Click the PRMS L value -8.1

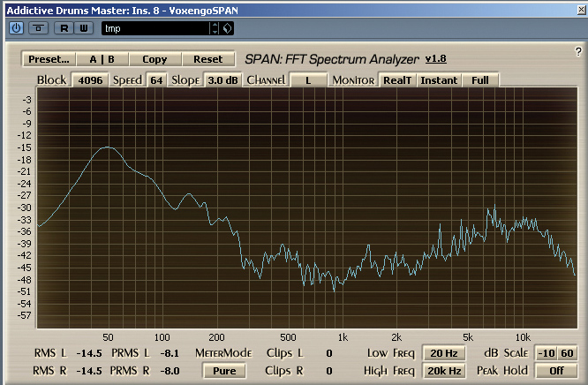(x=170, y=353)
